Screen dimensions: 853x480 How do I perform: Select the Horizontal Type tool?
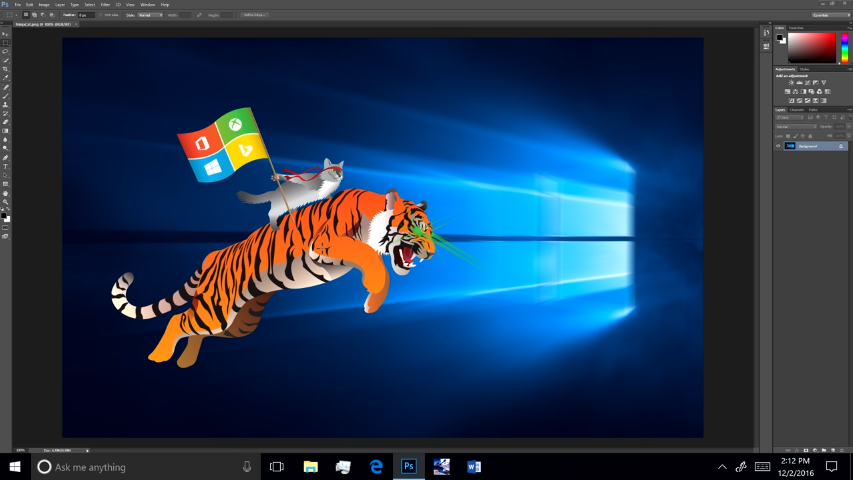pos(5,167)
